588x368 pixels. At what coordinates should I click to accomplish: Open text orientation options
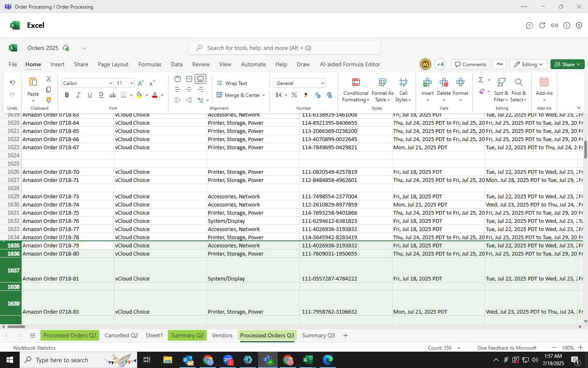tap(200, 100)
